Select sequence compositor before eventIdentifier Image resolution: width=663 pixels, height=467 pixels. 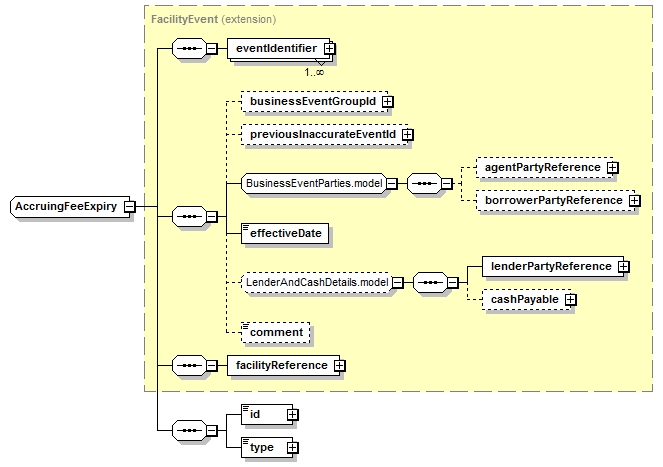[x=189, y=49]
